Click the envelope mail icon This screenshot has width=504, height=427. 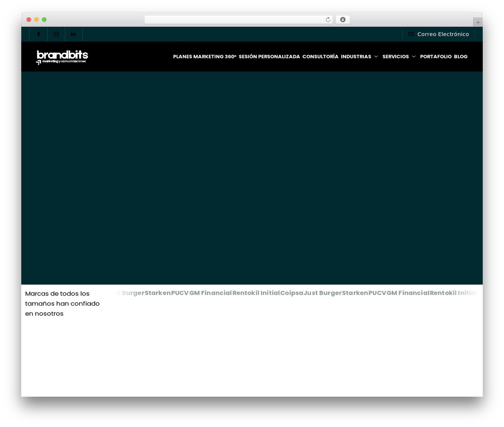point(411,34)
